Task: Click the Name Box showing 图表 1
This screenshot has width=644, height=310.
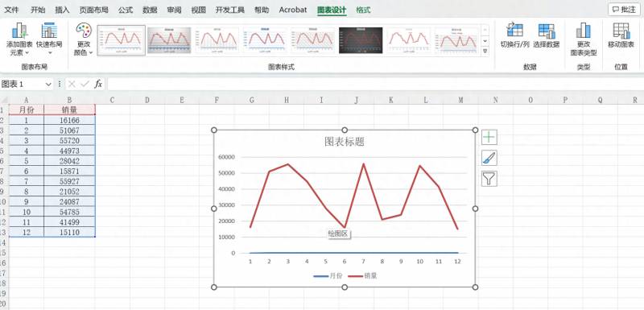Action: [x=23, y=85]
